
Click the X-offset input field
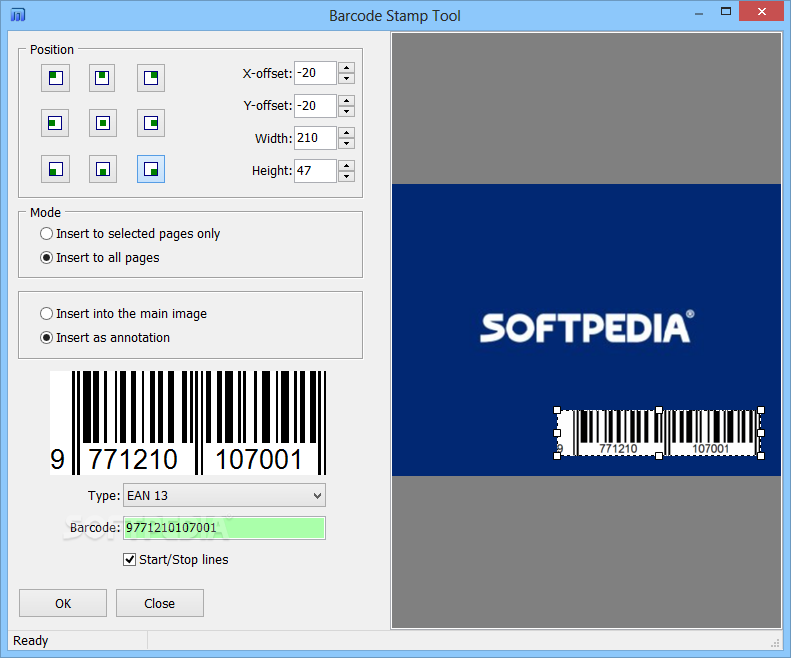pos(315,73)
